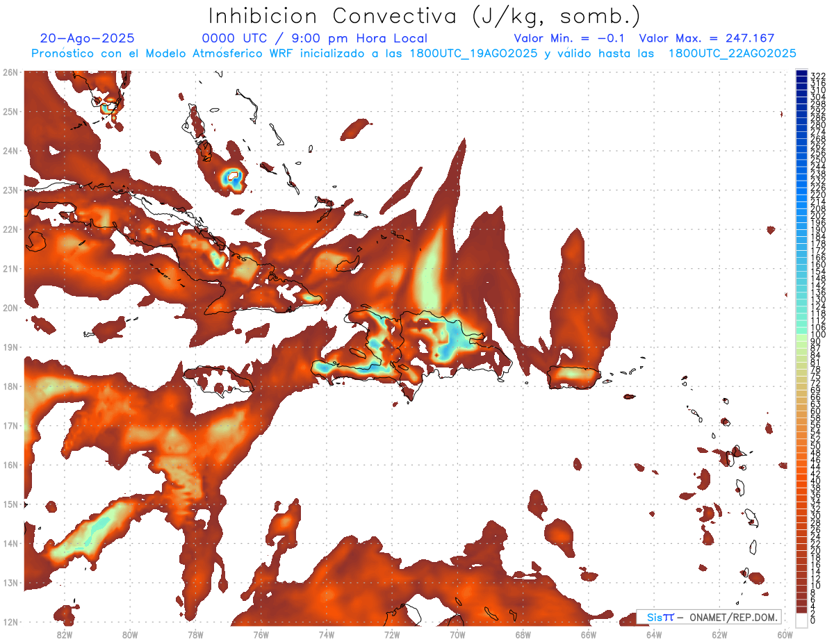Click the 'SisTT - ONAMET/REP.DOM.' credit label

click(x=709, y=618)
